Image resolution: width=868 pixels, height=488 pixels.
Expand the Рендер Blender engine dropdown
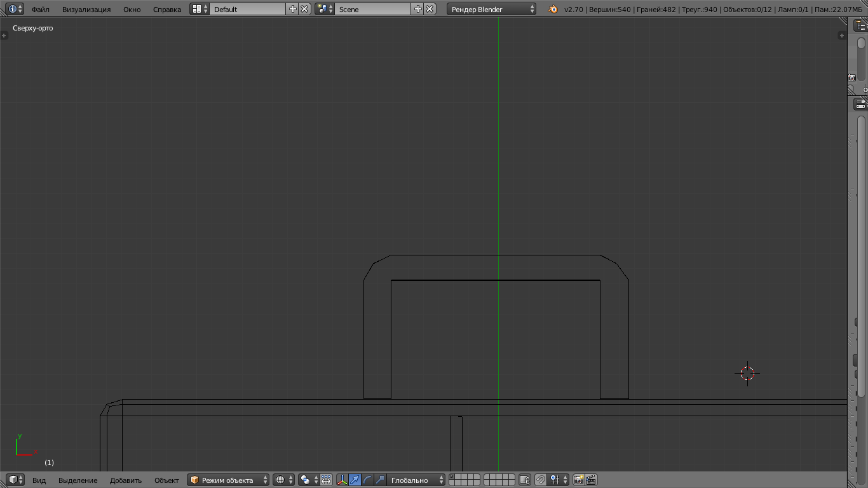coord(492,10)
